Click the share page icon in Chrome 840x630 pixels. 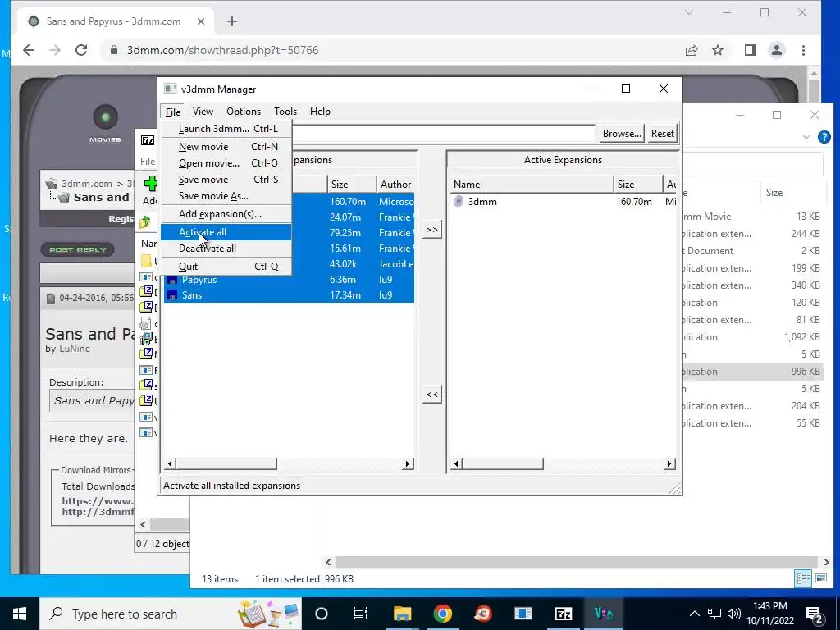(692, 50)
